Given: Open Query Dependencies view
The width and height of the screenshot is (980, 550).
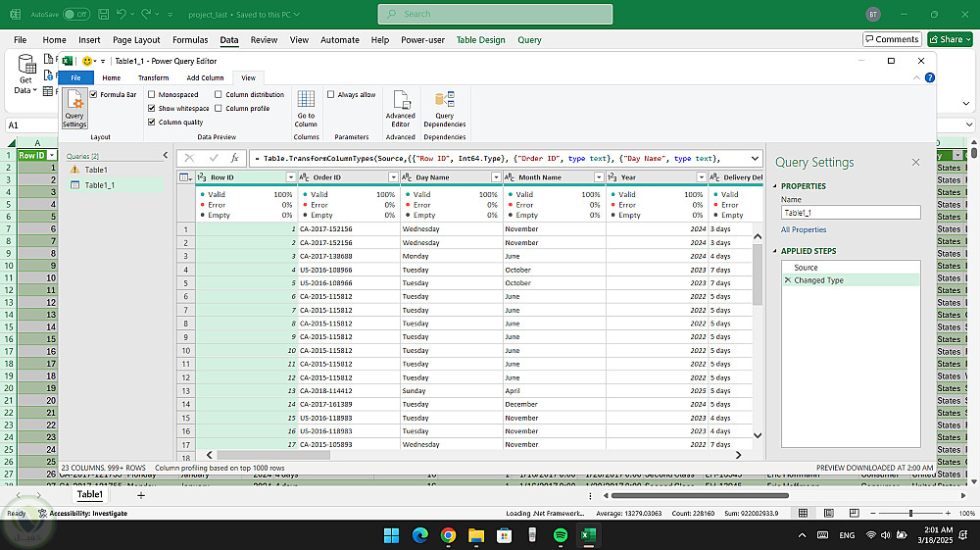Looking at the screenshot, I should pyautogui.click(x=445, y=108).
